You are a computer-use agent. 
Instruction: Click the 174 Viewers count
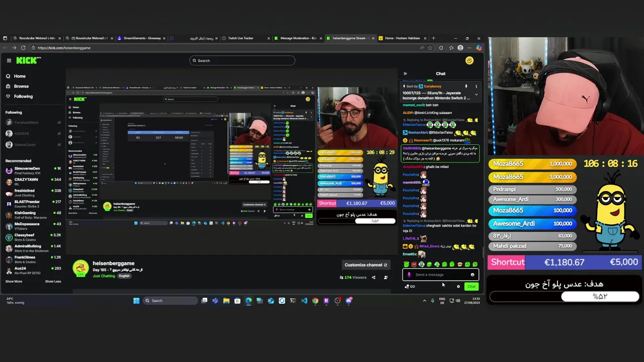click(x=353, y=278)
